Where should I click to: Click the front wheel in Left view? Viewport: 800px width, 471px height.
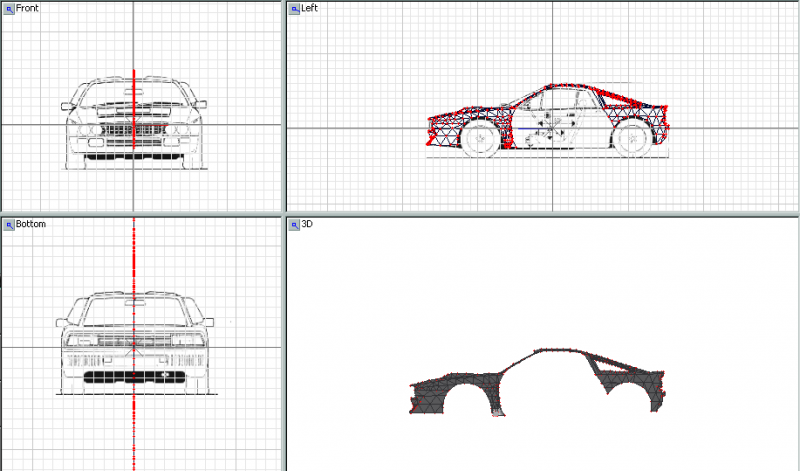click(x=481, y=139)
